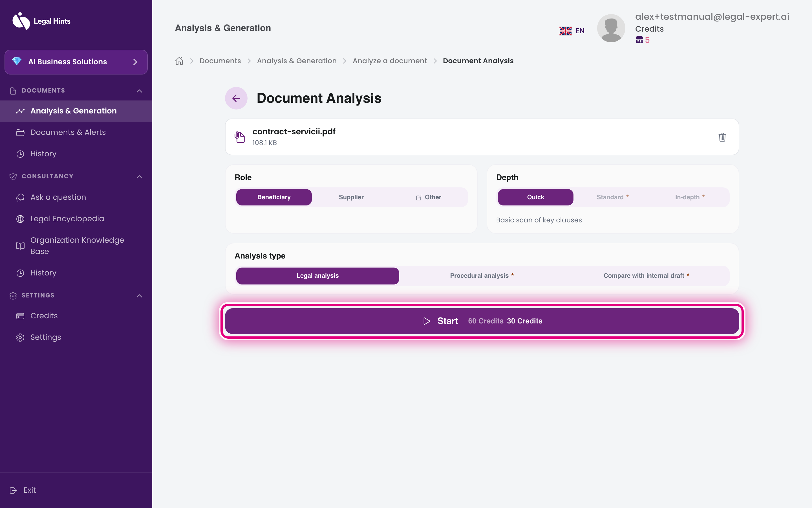Collapse the Documents sidebar section
Screen dimensions: 812x508
(140, 91)
